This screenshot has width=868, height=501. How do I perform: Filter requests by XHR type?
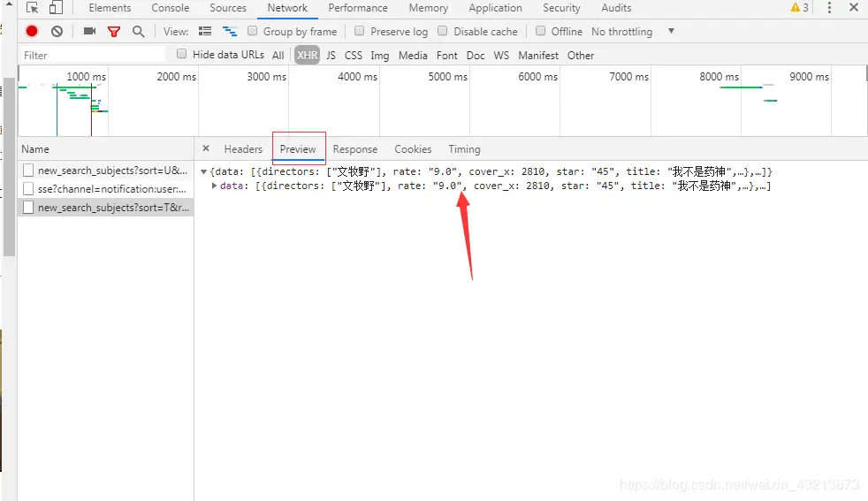[307, 55]
